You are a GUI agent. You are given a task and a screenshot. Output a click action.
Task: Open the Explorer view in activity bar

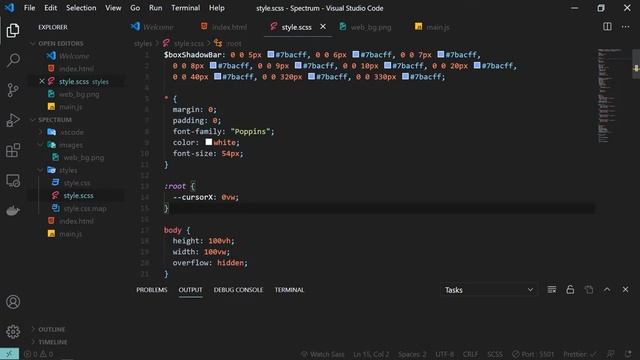tap(13, 31)
